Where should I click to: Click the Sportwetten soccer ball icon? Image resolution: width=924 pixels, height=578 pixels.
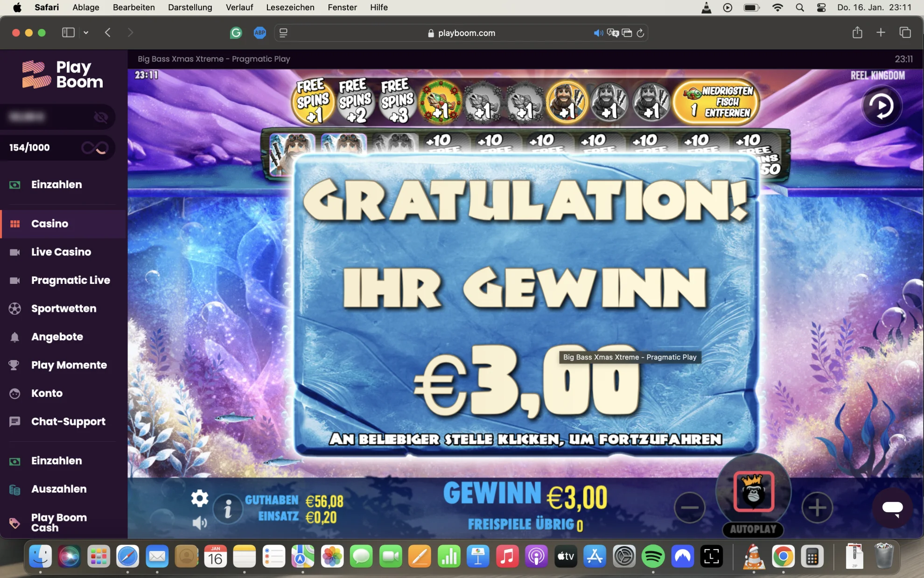[x=15, y=309]
